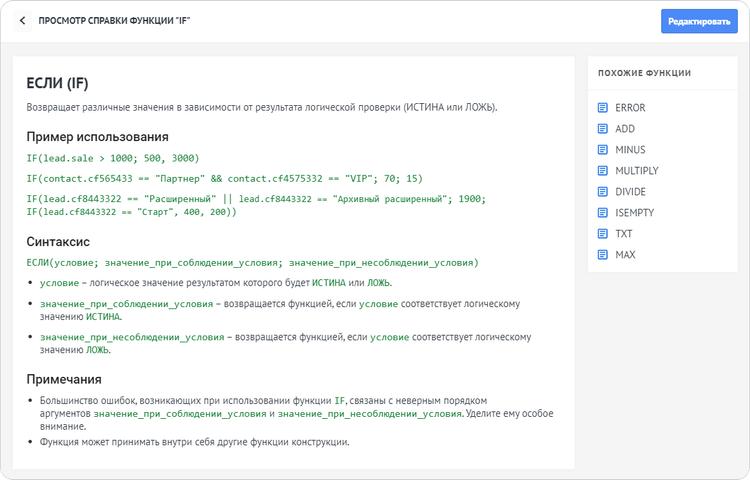Select the document icon beside MINUS

602,150
